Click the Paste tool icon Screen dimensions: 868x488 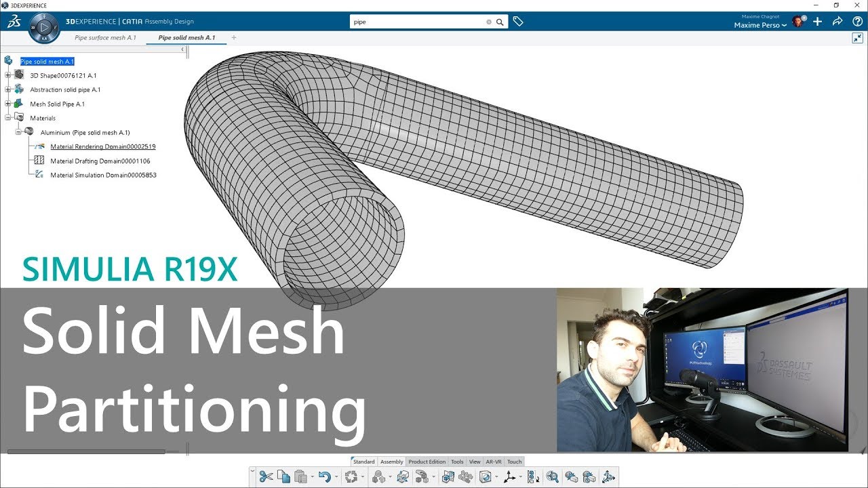[x=300, y=476]
